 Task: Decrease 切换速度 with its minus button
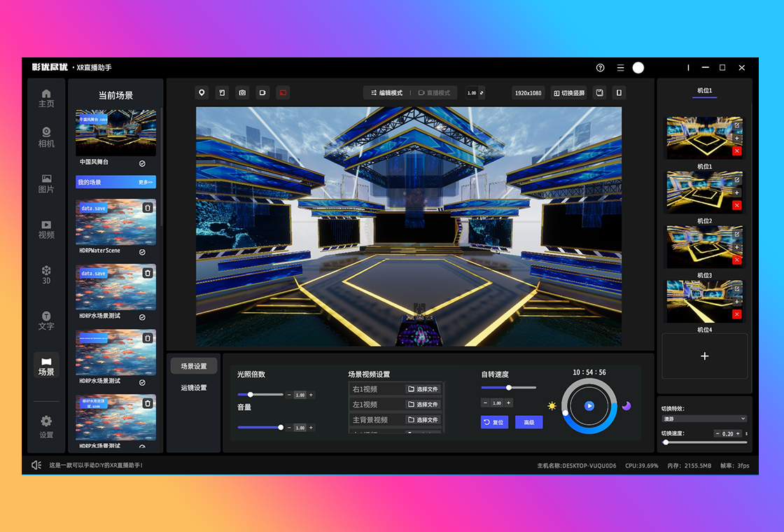[x=718, y=433]
